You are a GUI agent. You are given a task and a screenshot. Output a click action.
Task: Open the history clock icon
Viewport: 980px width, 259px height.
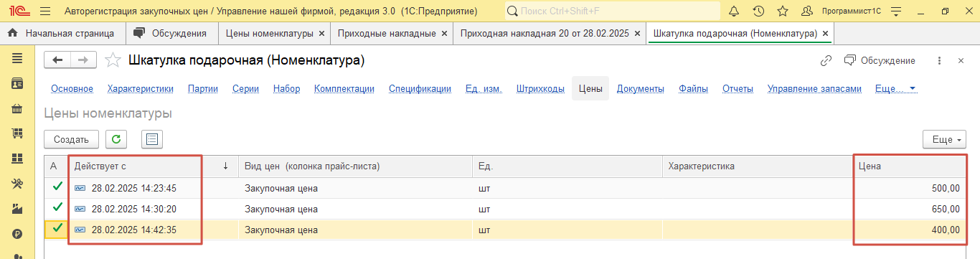pyautogui.click(x=758, y=11)
